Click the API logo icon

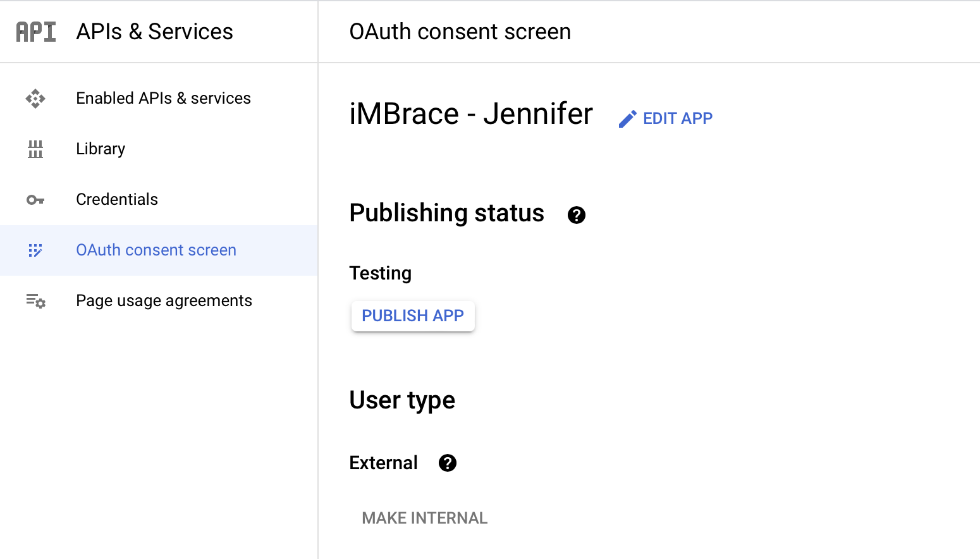pos(36,32)
